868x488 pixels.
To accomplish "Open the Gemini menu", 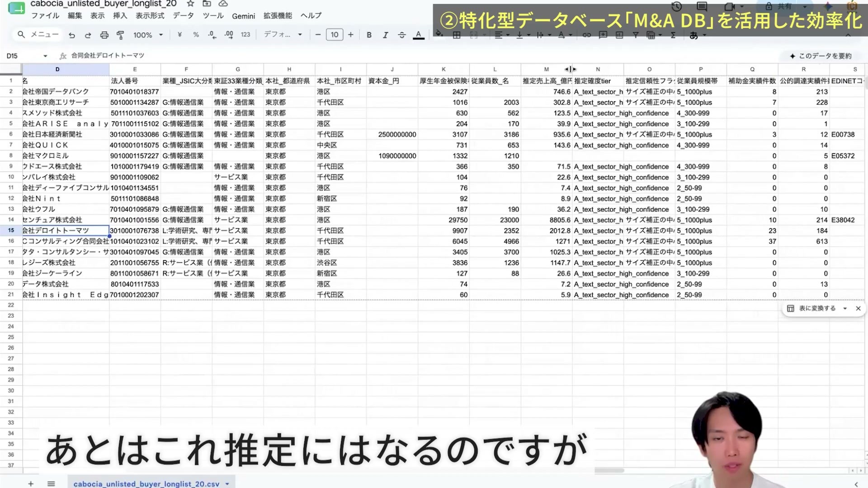I will click(244, 16).
